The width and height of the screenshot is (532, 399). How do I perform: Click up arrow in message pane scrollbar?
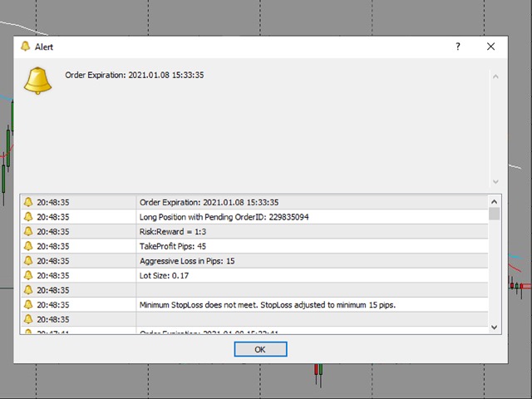click(x=495, y=76)
